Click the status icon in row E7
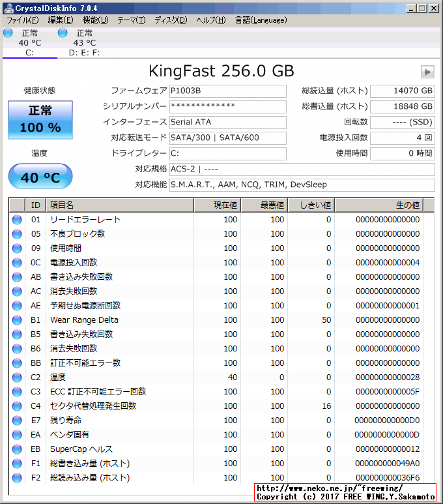The image size is (443, 504). pyautogui.click(x=17, y=421)
